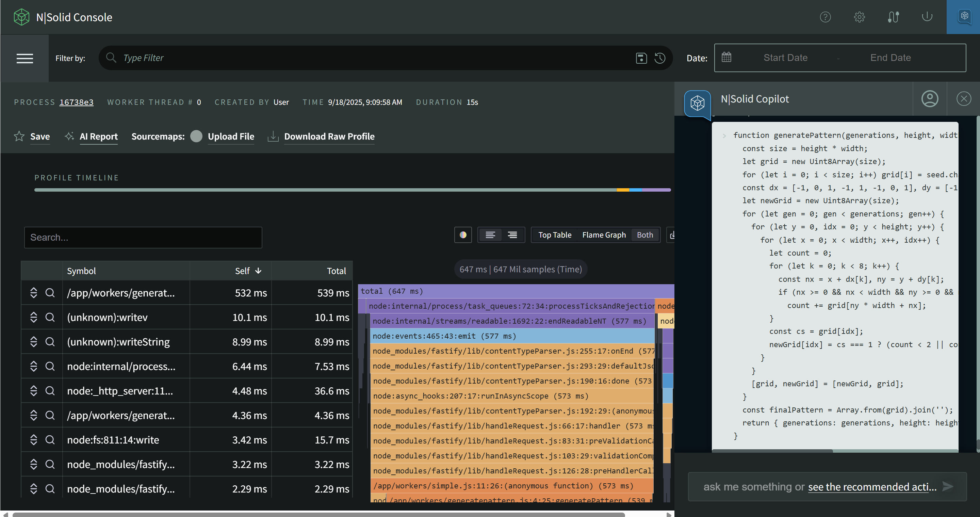Click the AI Report button

(x=98, y=136)
